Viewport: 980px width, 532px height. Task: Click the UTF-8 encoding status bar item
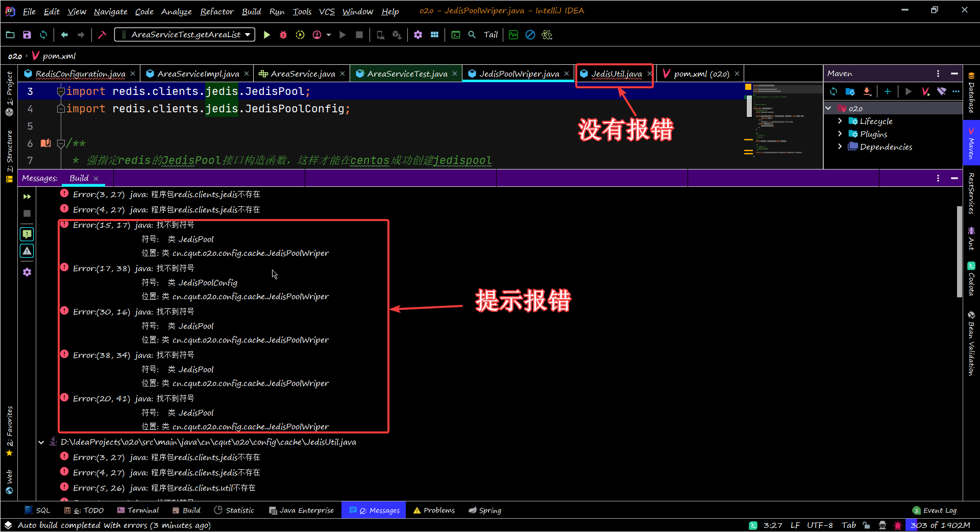820,525
